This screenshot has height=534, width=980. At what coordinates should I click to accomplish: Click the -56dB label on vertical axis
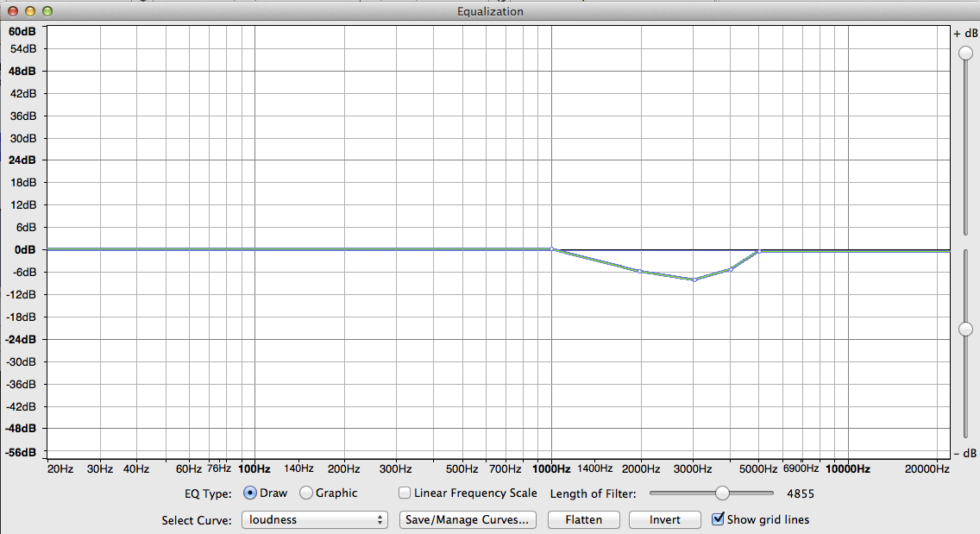click(22, 452)
